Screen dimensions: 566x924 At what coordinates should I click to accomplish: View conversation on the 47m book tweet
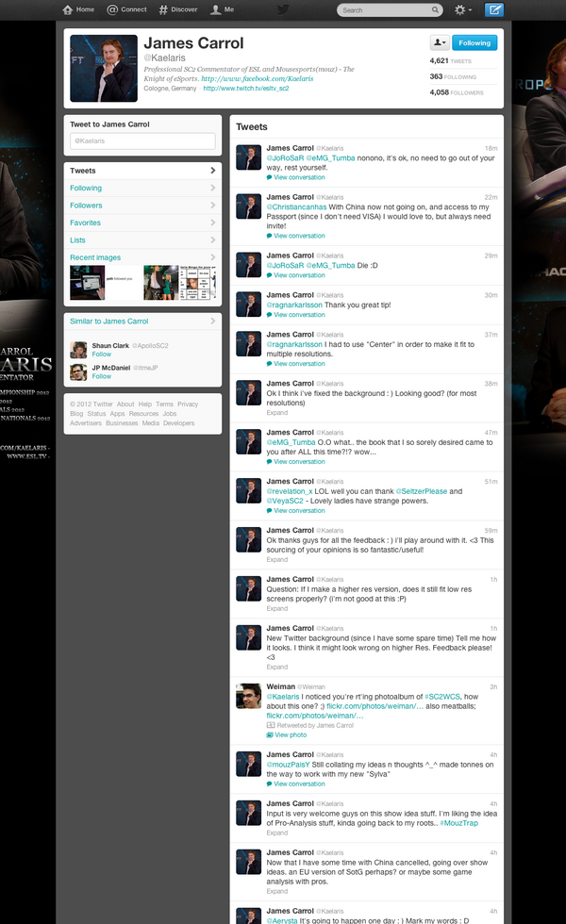(299, 461)
